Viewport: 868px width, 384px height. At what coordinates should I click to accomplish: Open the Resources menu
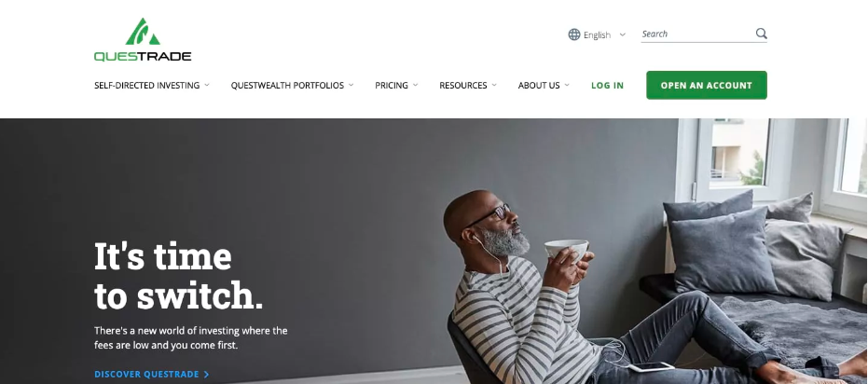click(463, 85)
